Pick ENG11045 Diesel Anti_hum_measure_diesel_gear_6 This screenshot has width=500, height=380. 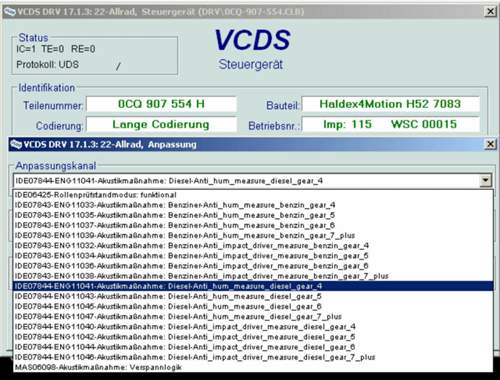pyautogui.click(x=253, y=306)
